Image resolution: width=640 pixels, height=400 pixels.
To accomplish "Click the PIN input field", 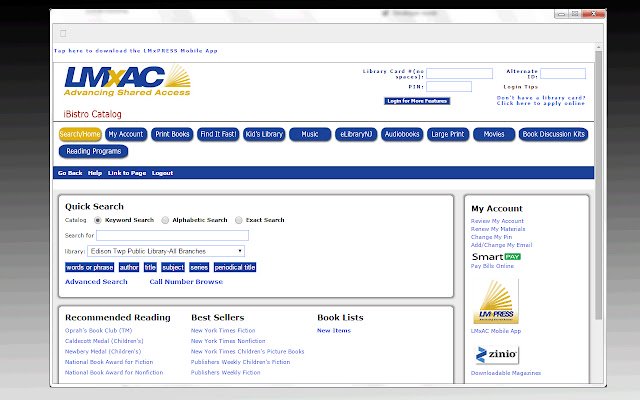I will coord(449,87).
